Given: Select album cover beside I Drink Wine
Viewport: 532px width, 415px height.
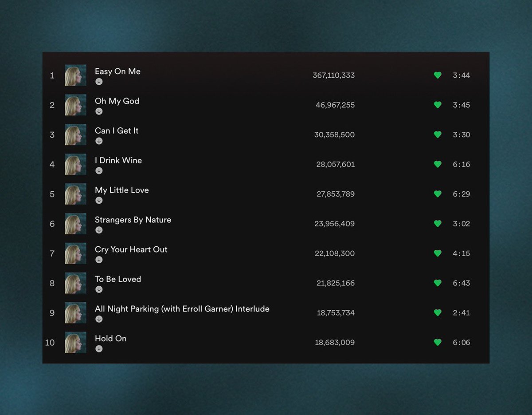Looking at the screenshot, I should click(76, 164).
